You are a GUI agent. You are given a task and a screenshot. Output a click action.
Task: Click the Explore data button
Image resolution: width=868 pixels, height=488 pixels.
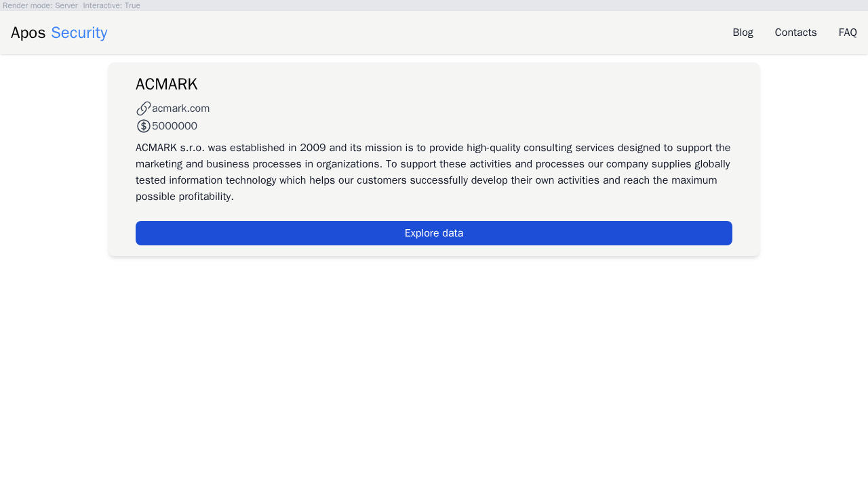coord(434,233)
